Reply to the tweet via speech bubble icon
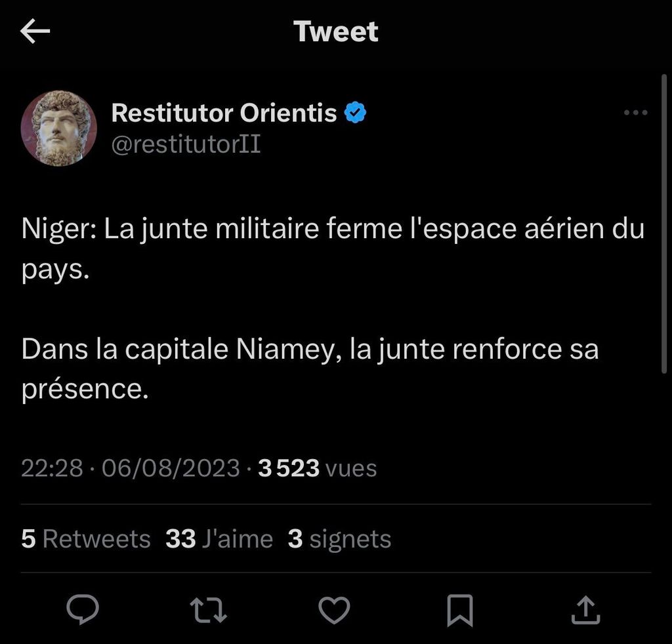 pos(83,610)
